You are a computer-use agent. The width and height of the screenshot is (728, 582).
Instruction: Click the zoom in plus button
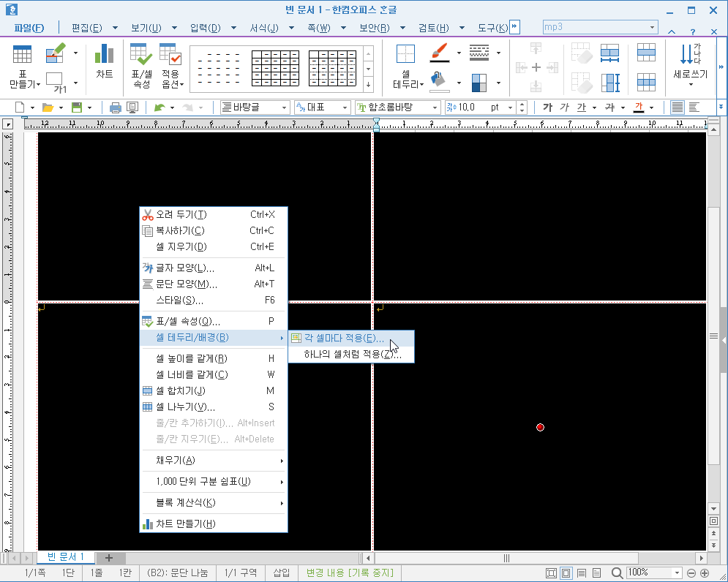(705, 573)
